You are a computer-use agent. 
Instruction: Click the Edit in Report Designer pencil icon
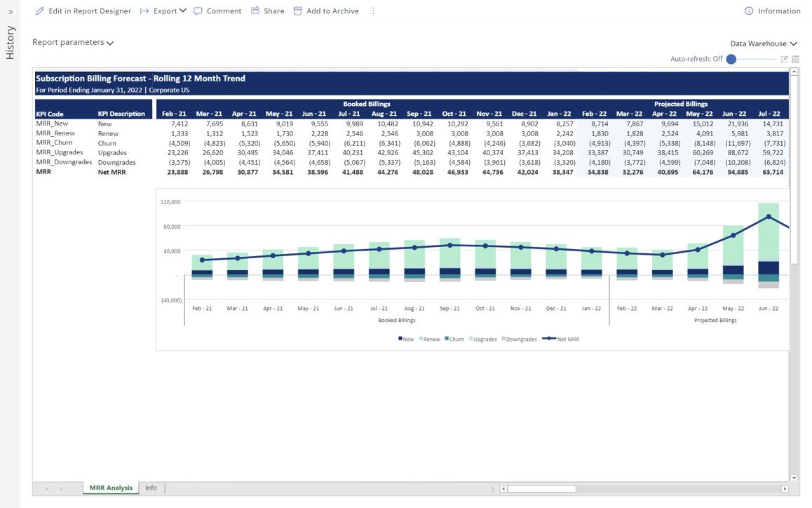pyautogui.click(x=39, y=11)
